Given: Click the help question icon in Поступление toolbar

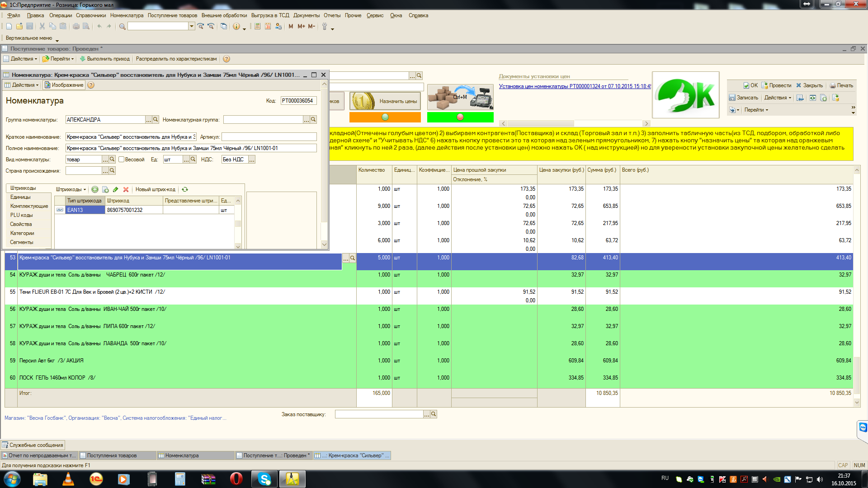Looking at the screenshot, I should point(226,59).
